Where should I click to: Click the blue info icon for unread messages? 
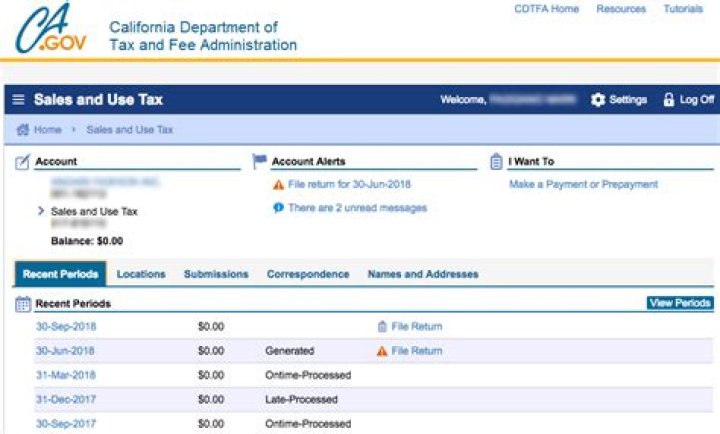point(278,208)
